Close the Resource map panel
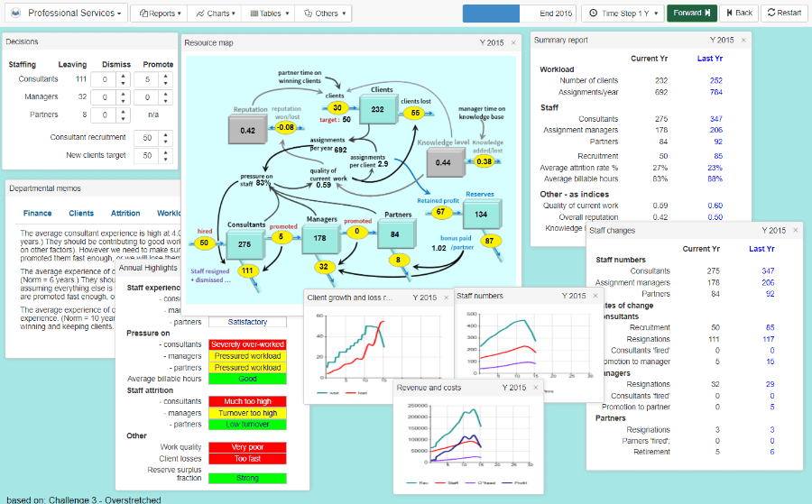 coord(513,42)
